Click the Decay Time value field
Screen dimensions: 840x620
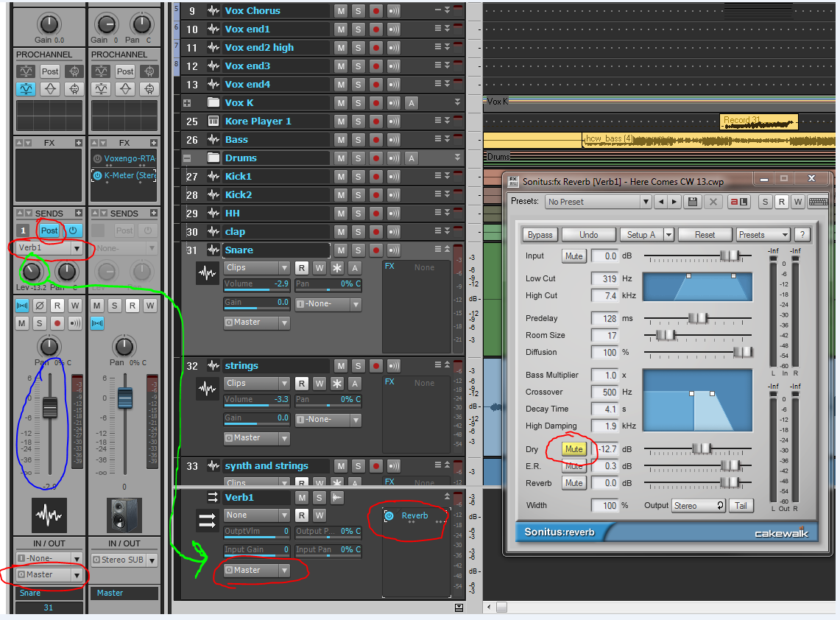[x=604, y=409]
